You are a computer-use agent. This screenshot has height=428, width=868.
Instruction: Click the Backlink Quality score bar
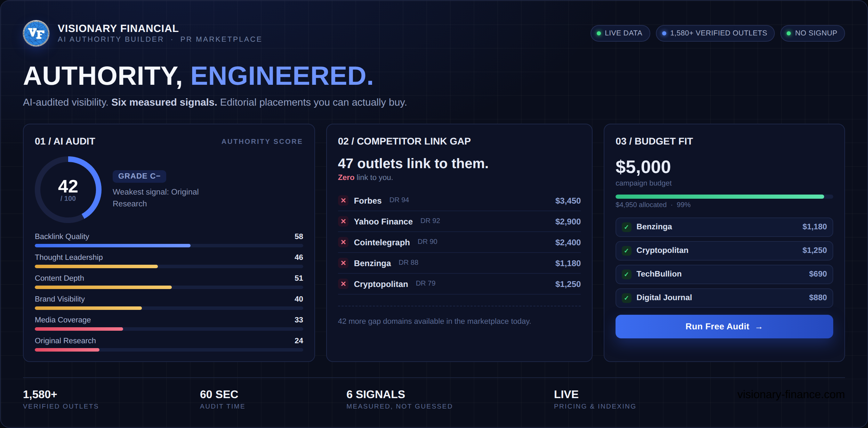(x=169, y=246)
